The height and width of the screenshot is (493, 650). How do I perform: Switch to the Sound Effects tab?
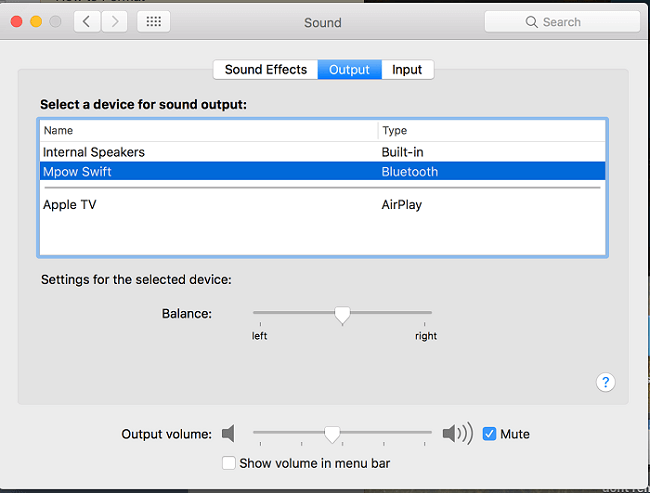tap(266, 69)
